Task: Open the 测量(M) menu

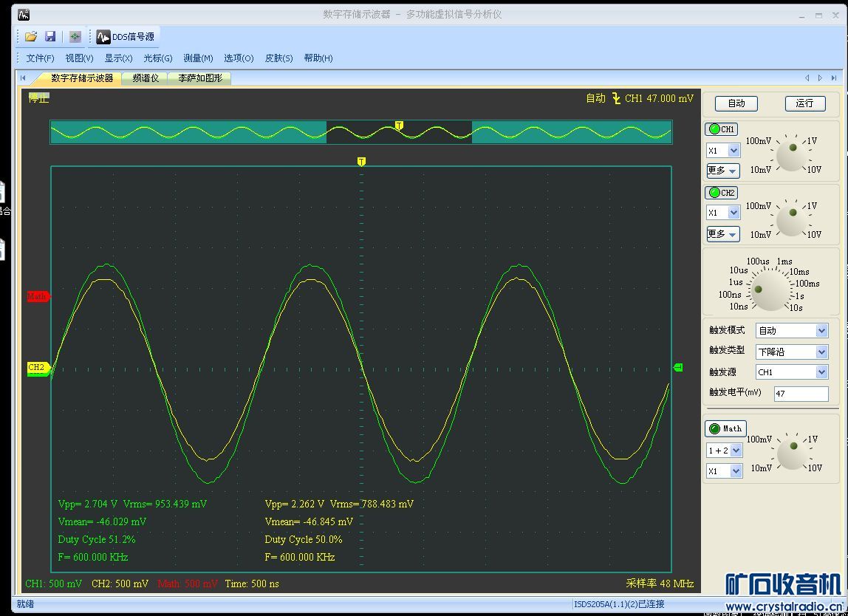Action: pyautogui.click(x=198, y=58)
